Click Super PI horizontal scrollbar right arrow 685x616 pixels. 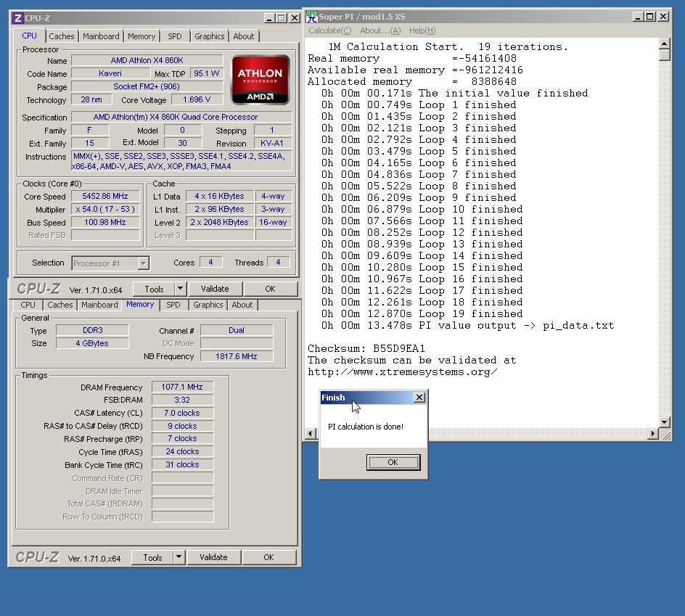click(x=652, y=434)
